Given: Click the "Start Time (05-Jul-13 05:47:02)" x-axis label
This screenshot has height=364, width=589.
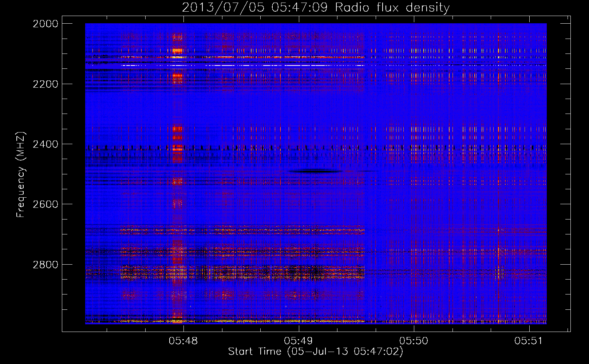Looking at the screenshot, I should (x=316, y=352).
